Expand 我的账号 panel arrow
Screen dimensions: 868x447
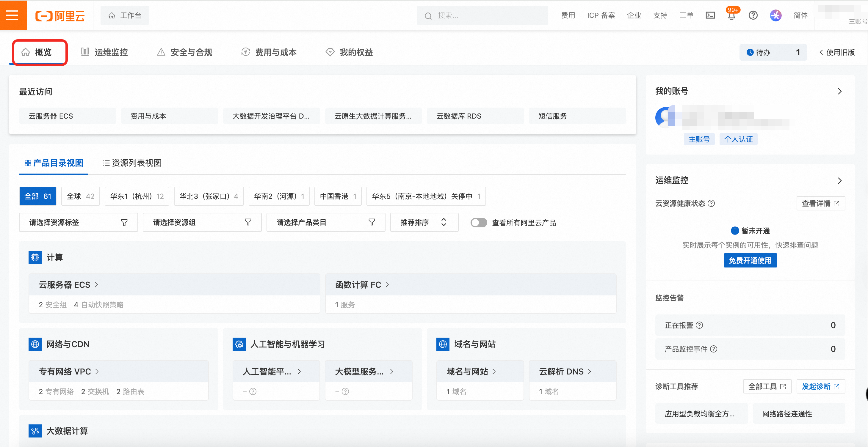(839, 91)
